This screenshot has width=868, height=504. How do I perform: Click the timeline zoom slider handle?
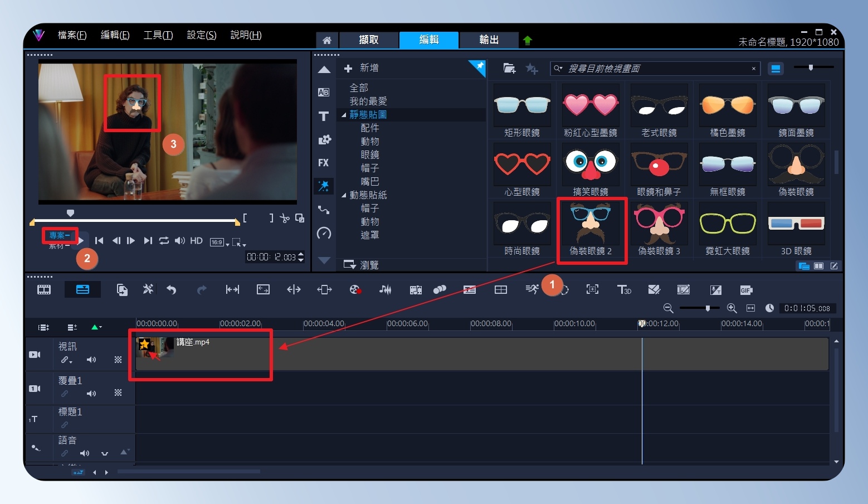point(708,308)
